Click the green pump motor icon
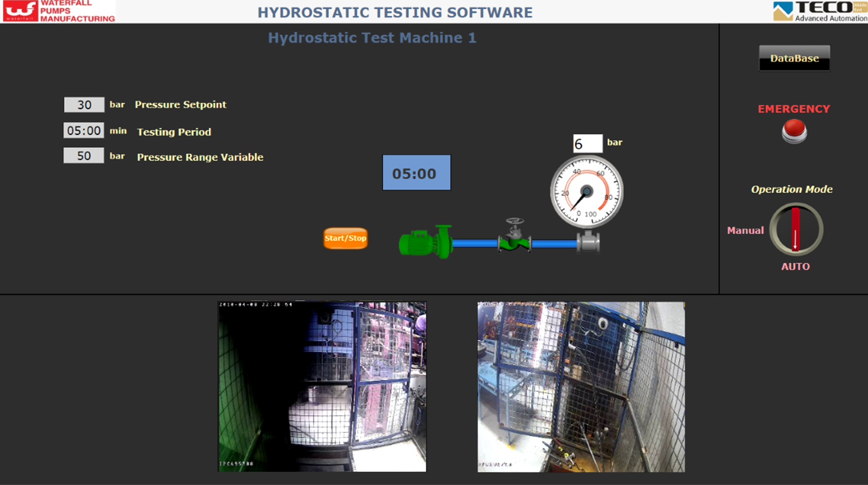The width and height of the screenshot is (868, 485). (x=424, y=242)
